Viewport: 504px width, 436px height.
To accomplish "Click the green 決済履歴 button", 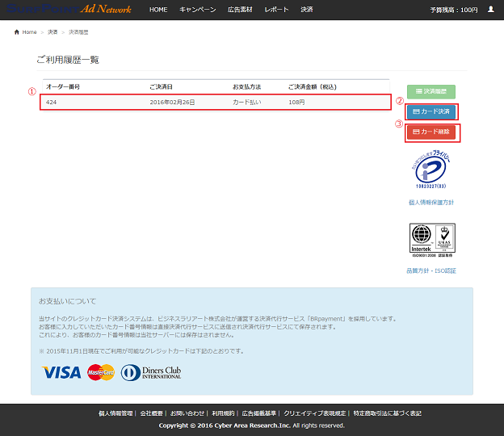I will [x=431, y=91].
